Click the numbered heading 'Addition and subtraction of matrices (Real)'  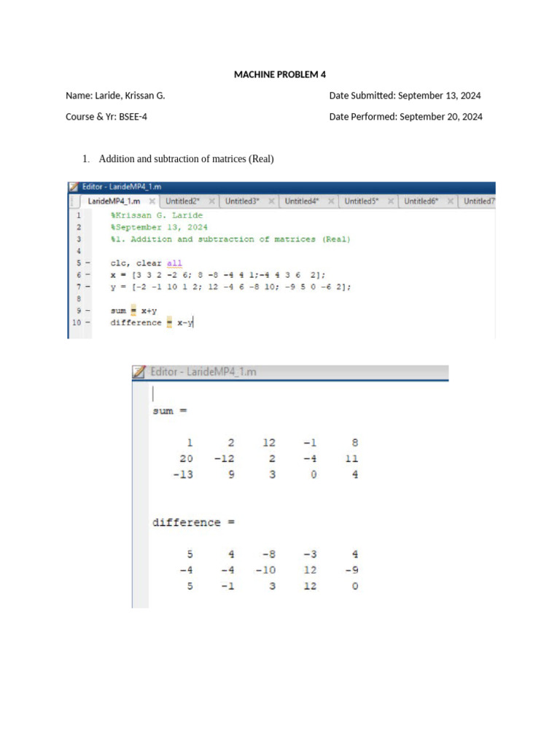pyautogui.click(x=186, y=158)
